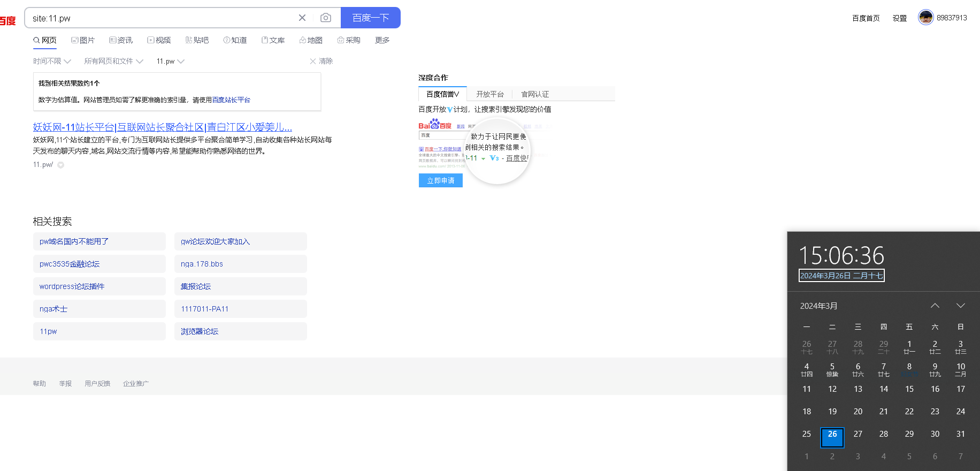
Task: Clear search box with X icon
Action: click(x=302, y=18)
